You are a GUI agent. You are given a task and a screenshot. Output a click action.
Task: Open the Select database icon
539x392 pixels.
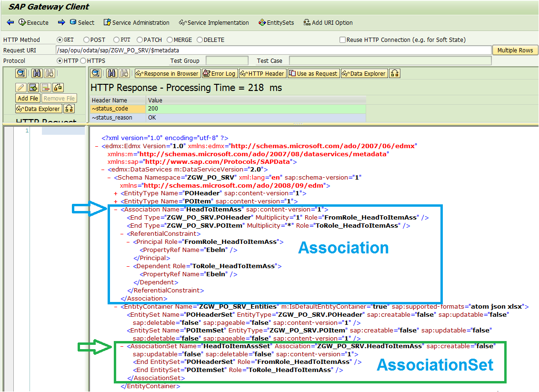click(x=73, y=22)
